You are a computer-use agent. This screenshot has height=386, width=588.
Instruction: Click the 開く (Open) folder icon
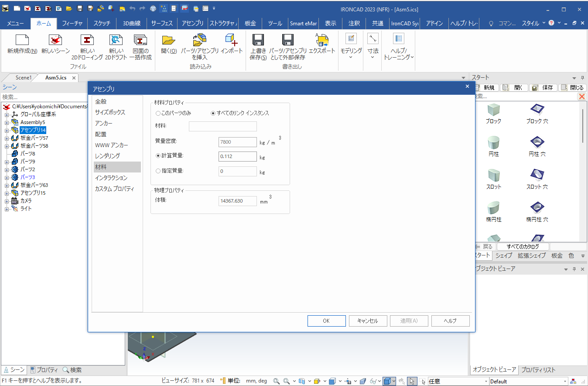tap(168, 41)
